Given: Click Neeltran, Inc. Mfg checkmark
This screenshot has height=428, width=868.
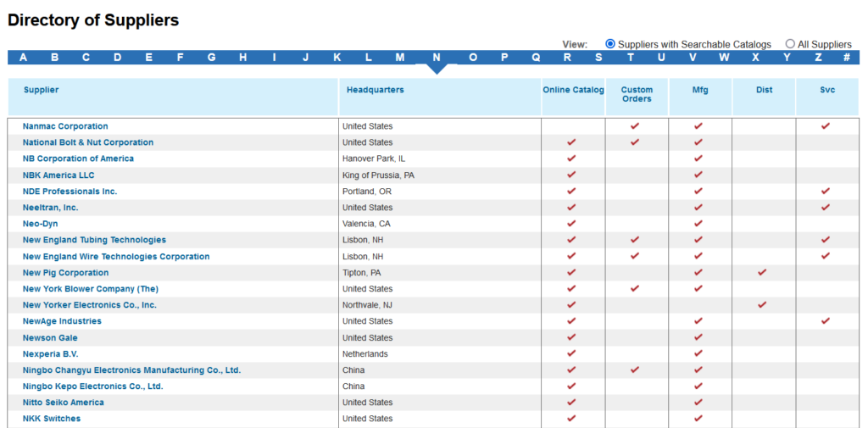Looking at the screenshot, I should [698, 207].
